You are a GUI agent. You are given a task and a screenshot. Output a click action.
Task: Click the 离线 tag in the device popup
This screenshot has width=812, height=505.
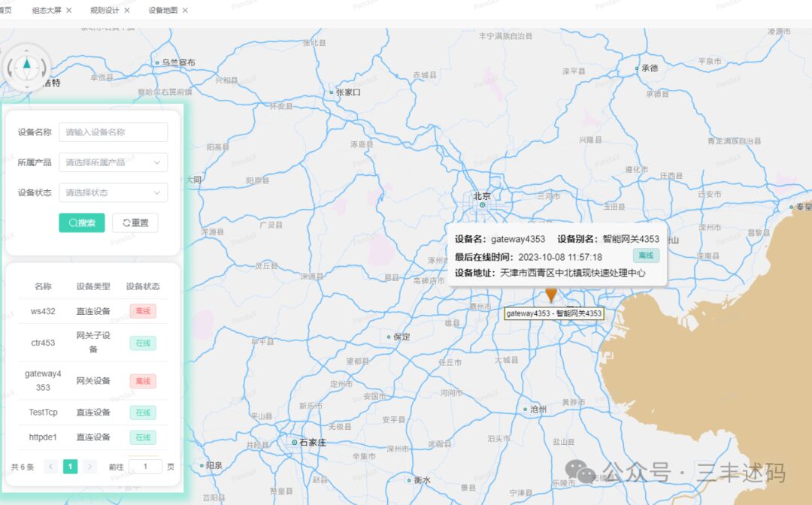pyautogui.click(x=646, y=256)
